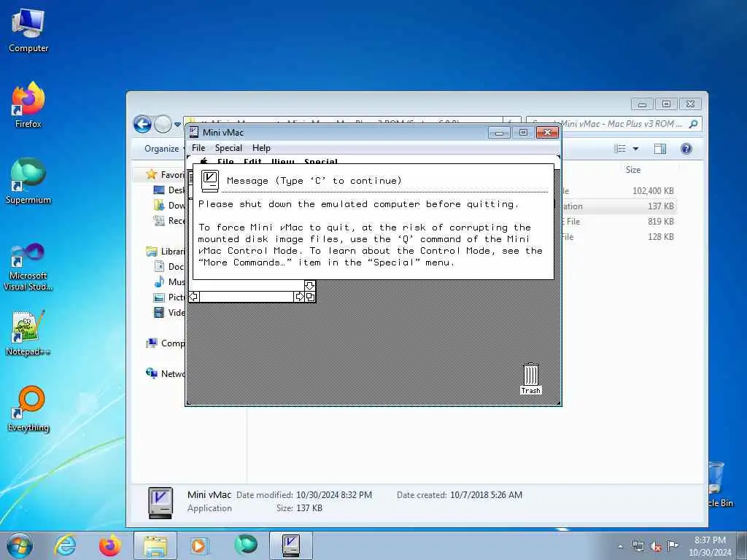This screenshot has width=747, height=560.
Task: Open Firefox from the taskbar
Action: tap(109, 545)
